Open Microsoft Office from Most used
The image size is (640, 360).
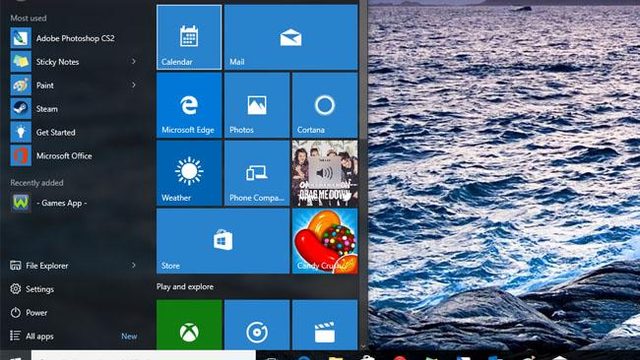76,156
